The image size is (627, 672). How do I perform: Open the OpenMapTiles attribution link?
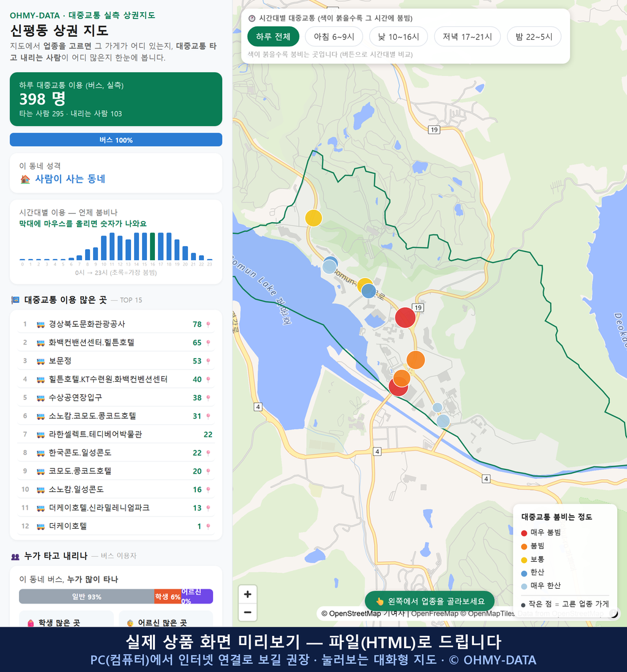(x=487, y=613)
